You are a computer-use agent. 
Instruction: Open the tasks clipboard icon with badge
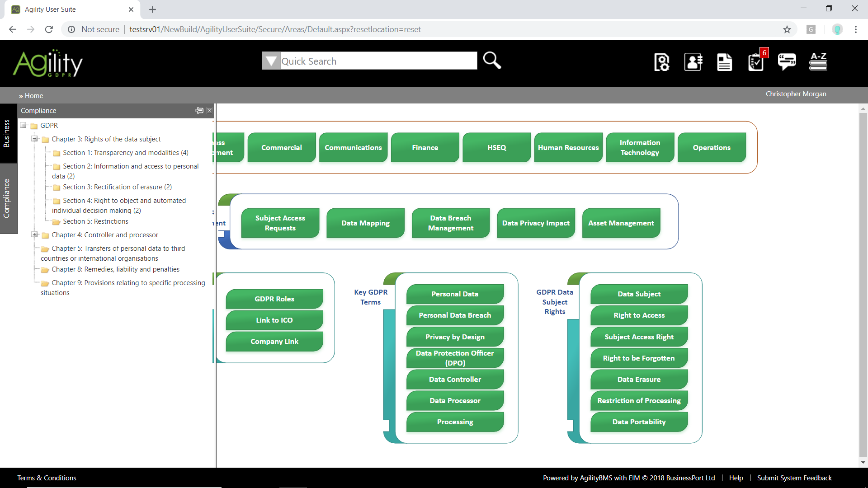pyautogui.click(x=756, y=62)
